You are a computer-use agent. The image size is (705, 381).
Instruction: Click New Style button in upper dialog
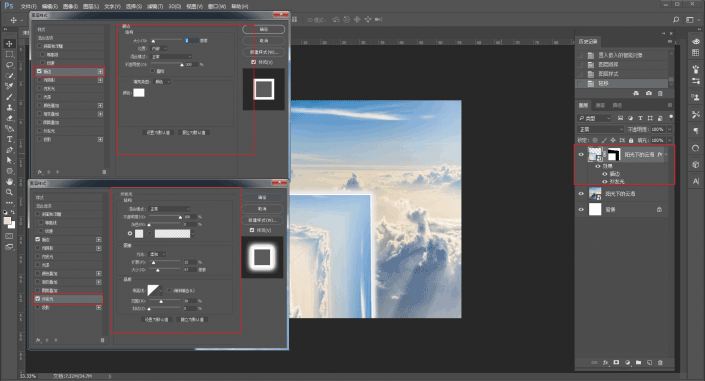(264, 52)
